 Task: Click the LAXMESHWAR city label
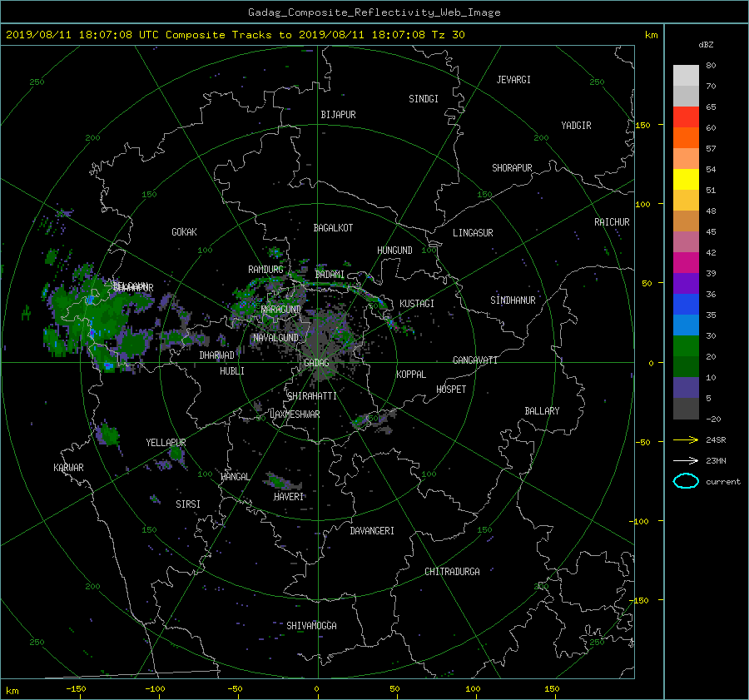[295, 415]
